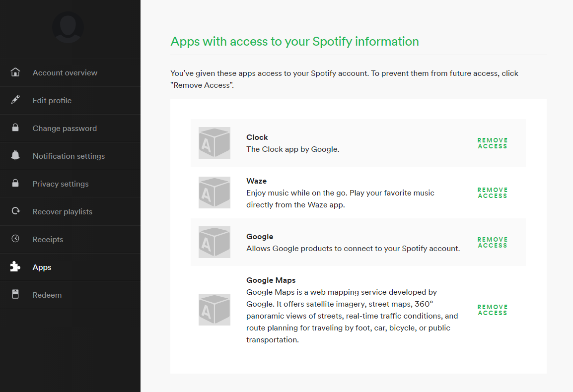Click the profile avatar at top of sidebar

tap(68, 27)
